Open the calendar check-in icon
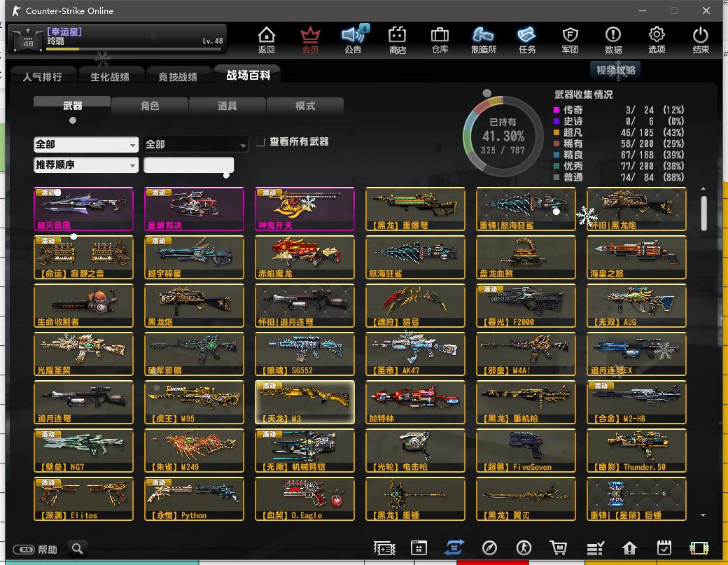 (x=664, y=548)
